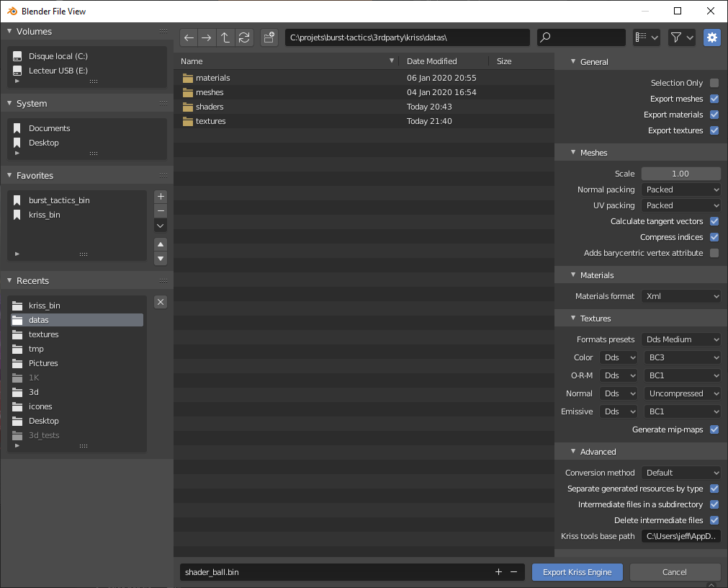Add current folder to Favorites
The width and height of the screenshot is (728, 588).
161,196
